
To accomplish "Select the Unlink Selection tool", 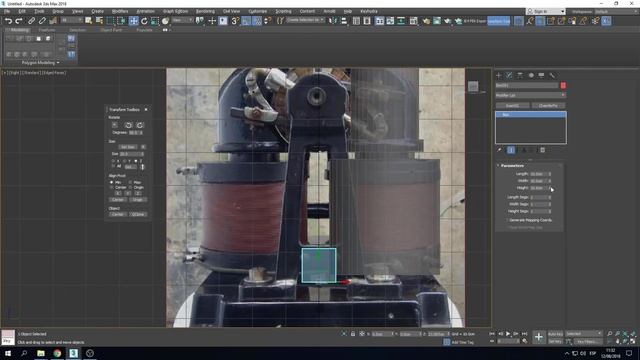I will click(x=42, y=20).
